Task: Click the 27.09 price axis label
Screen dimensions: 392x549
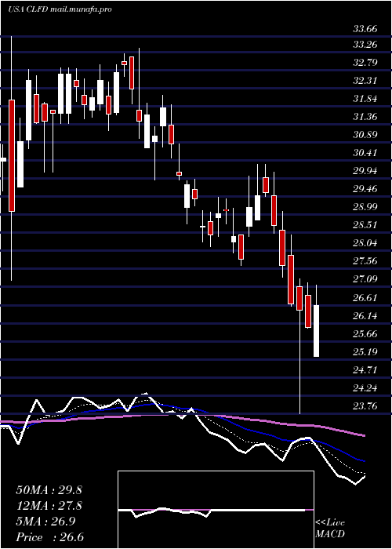Action: 365,279
